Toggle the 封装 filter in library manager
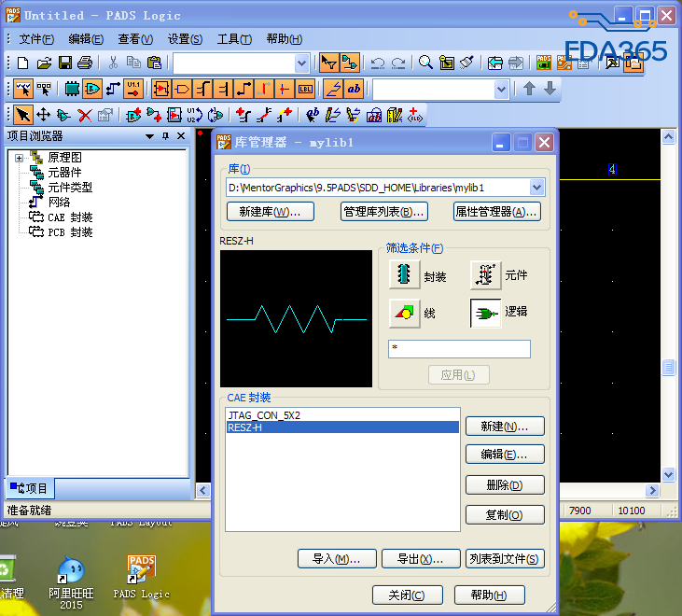Viewport: 682px width, 616px height. pos(405,274)
